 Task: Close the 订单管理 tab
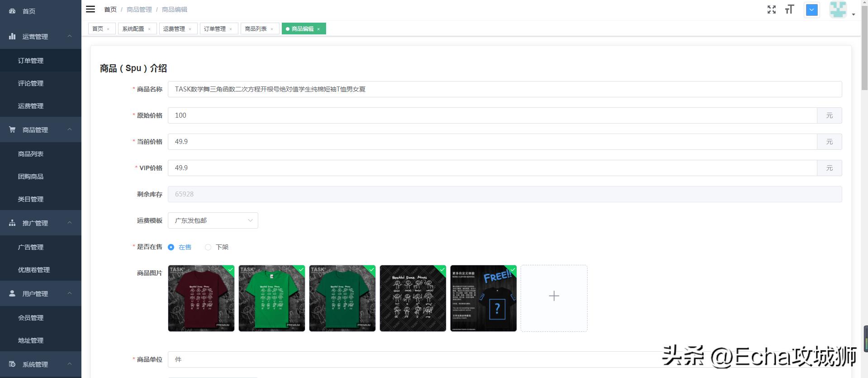point(231,29)
